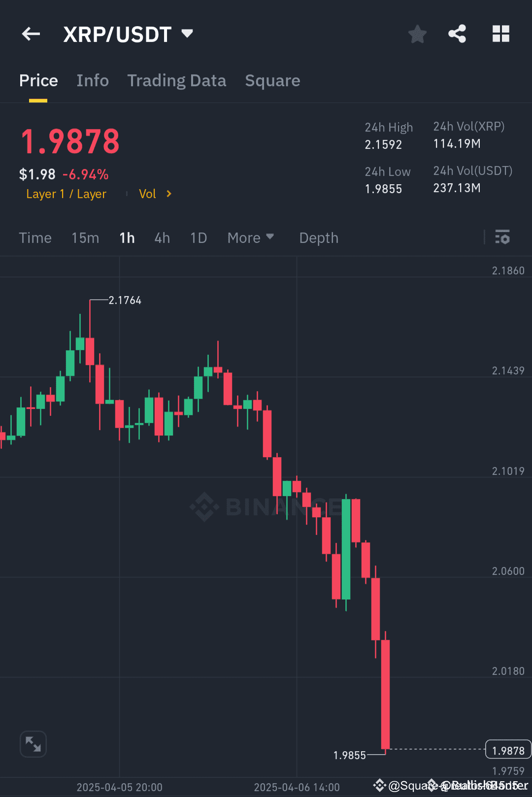The image size is (532, 797).
Task: Switch to the 15m interval
Action: [x=85, y=237]
